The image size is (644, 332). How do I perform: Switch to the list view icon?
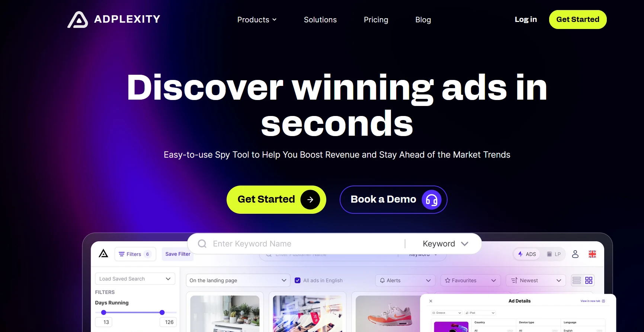point(577,280)
